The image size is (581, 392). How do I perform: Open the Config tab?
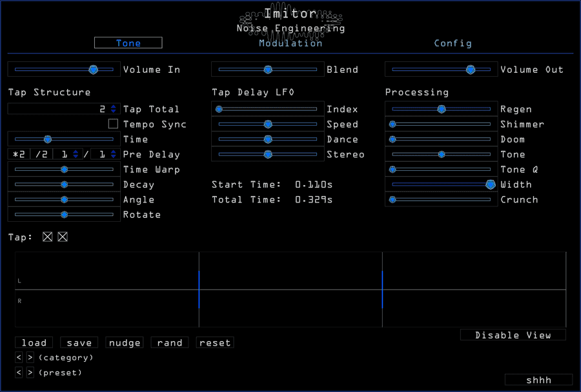coord(453,43)
